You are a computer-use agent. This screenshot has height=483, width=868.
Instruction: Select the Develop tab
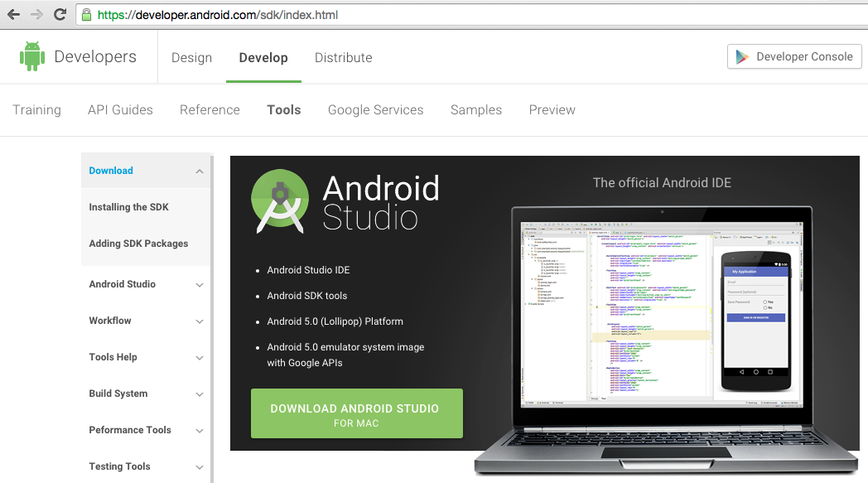click(263, 58)
